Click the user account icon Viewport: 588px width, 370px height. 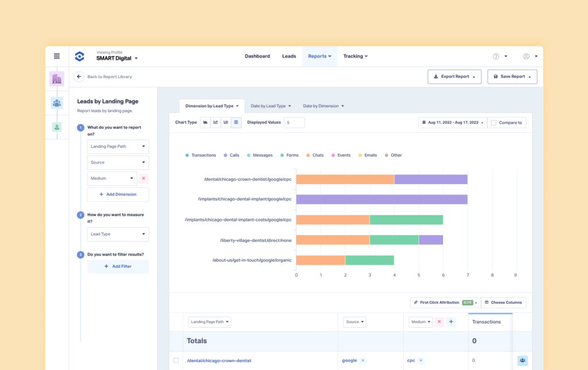click(x=525, y=56)
